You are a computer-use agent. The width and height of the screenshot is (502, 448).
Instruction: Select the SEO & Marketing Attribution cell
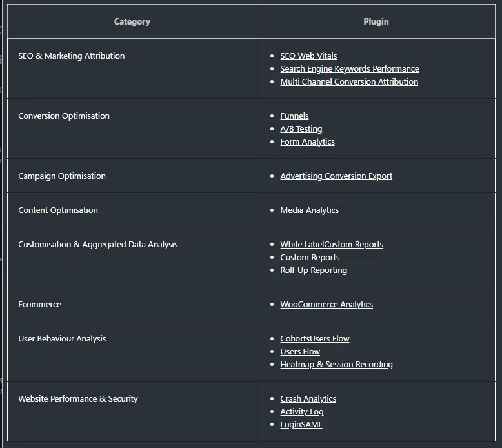132,68
